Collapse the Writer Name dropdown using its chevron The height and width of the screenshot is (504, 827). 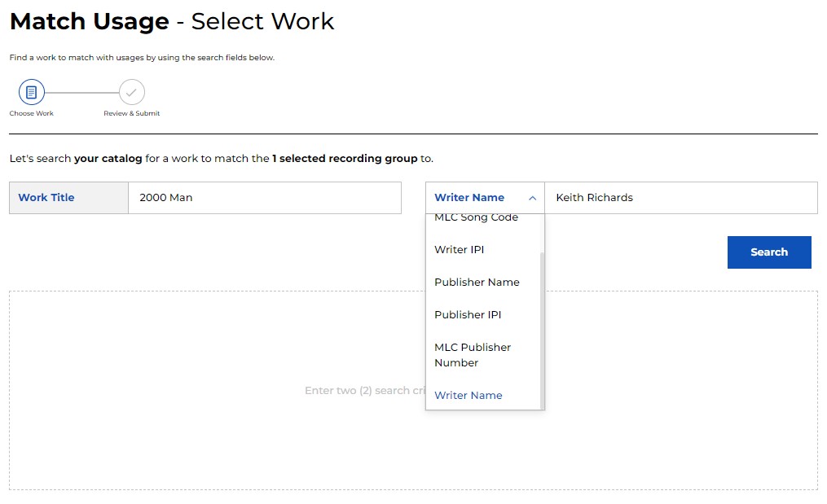pos(532,198)
